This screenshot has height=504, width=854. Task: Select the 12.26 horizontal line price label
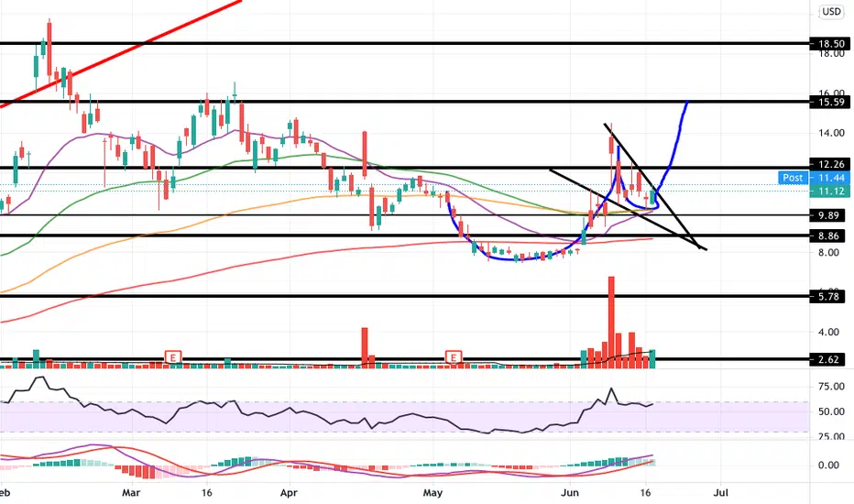[829, 164]
